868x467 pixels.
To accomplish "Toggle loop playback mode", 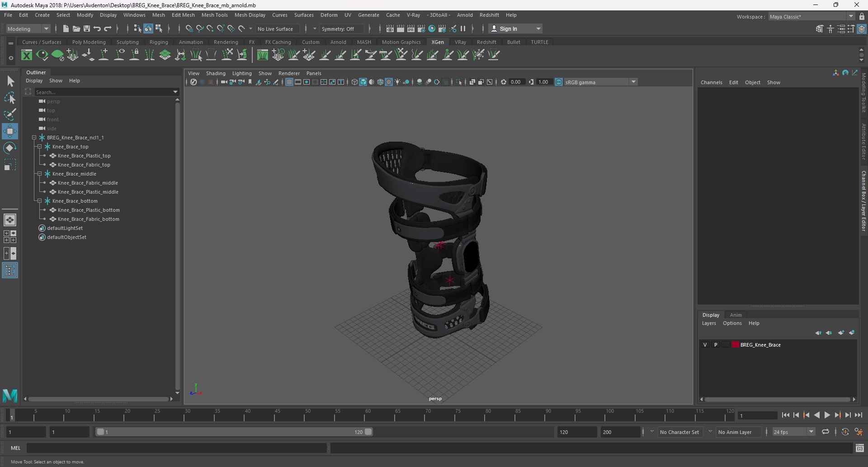I will [x=826, y=432].
